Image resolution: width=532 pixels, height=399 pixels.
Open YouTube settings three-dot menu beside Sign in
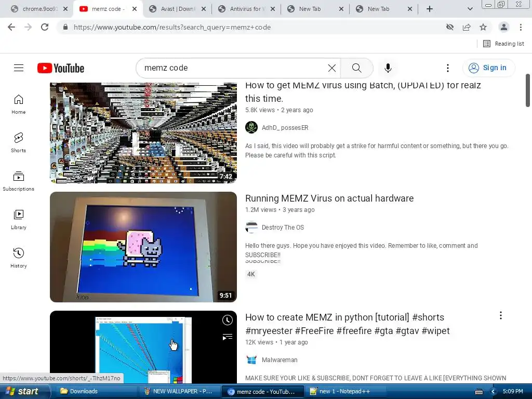pos(448,68)
